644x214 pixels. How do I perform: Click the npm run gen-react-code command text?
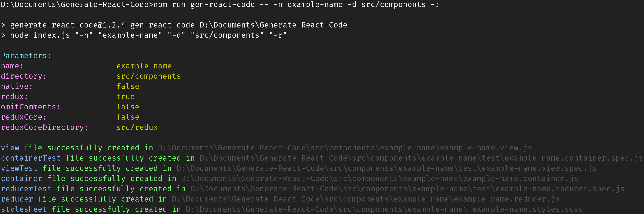pos(204,4)
